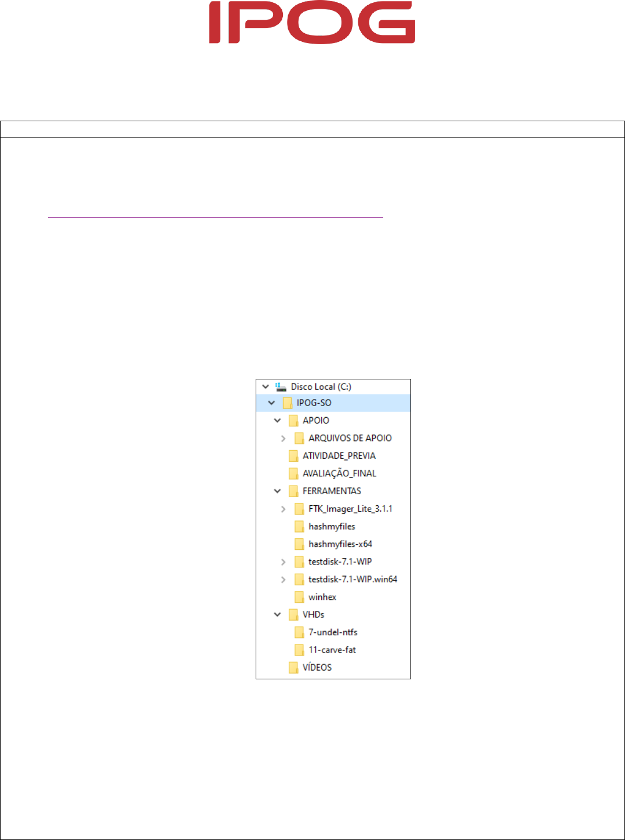Select the APOIO folder label

(x=315, y=421)
